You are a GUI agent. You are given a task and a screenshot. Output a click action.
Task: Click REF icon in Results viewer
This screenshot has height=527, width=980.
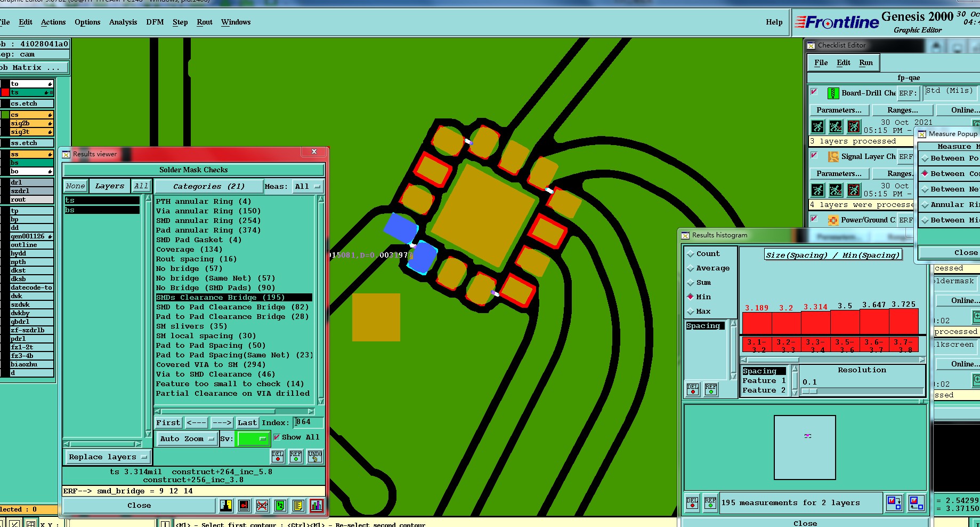[296, 457]
